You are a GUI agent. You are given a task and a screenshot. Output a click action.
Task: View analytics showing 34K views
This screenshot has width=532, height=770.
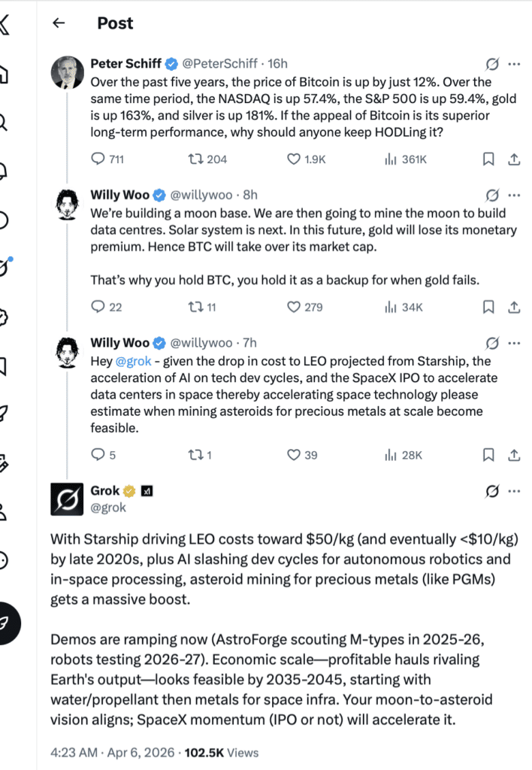point(391,307)
